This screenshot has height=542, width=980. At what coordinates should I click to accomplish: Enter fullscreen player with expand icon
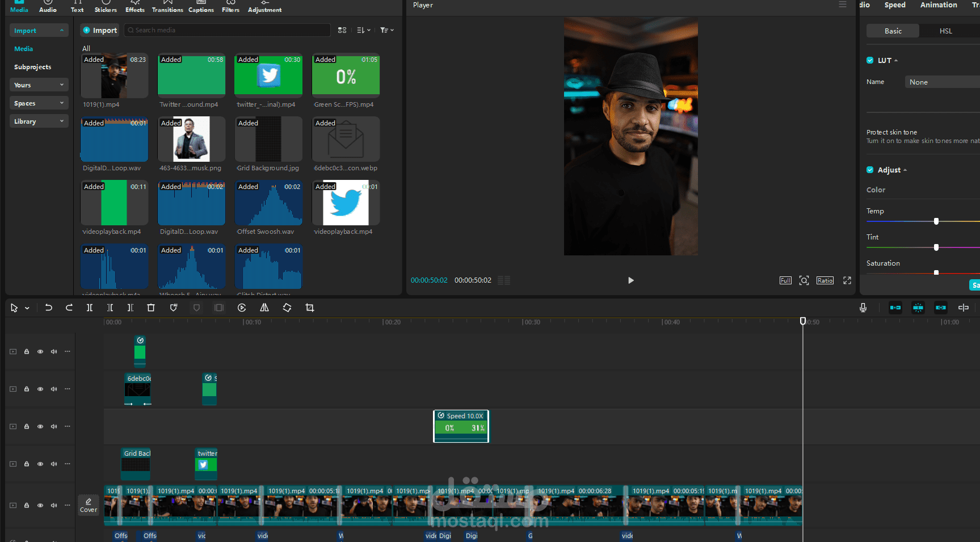[847, 280]
